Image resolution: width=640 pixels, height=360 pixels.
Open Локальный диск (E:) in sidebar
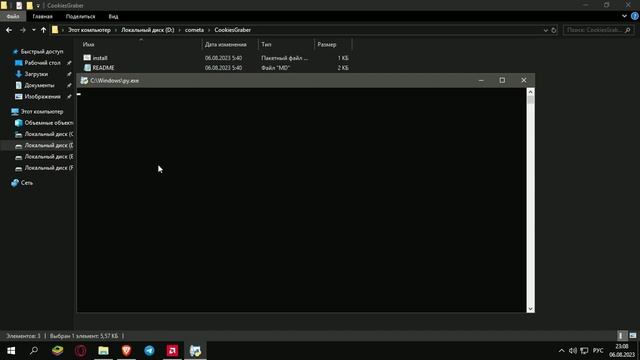pyautogui.click(x=49, y=156)
